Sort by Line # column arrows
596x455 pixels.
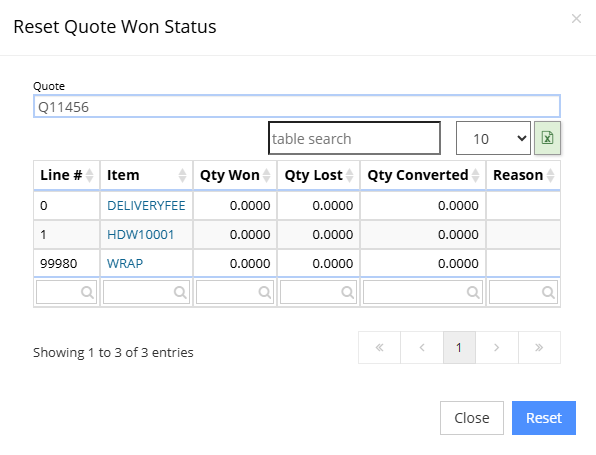click(x=89, y=175)
